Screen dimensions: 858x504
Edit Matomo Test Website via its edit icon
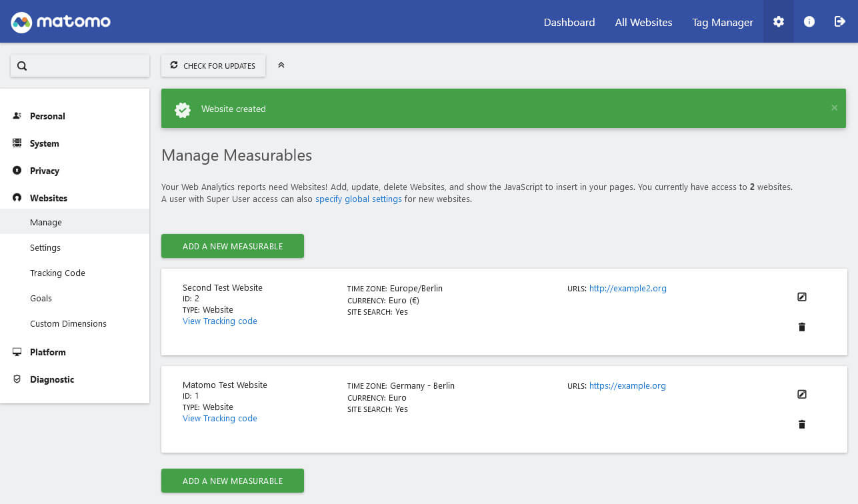point(801,394)
